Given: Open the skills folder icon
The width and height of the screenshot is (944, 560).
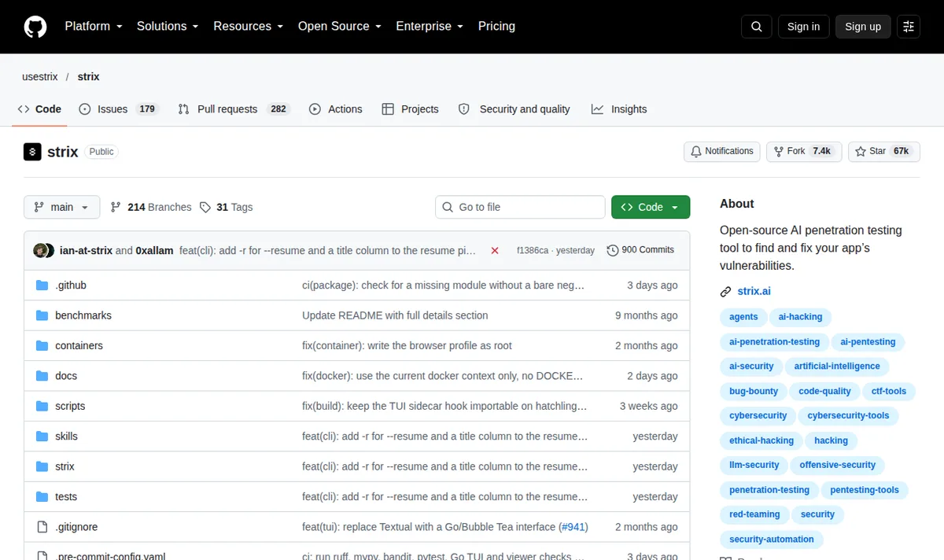Looking at the screenshot, I should (x=42, y=437).
